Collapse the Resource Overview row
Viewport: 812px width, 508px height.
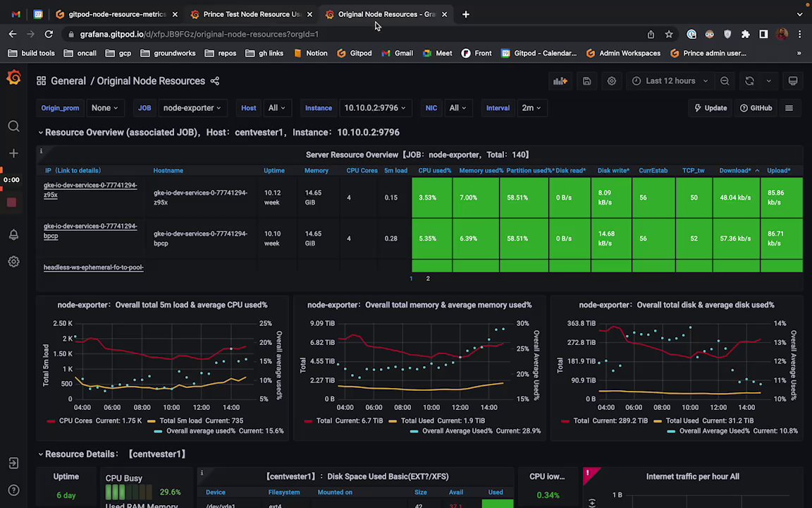coord(40,133)
